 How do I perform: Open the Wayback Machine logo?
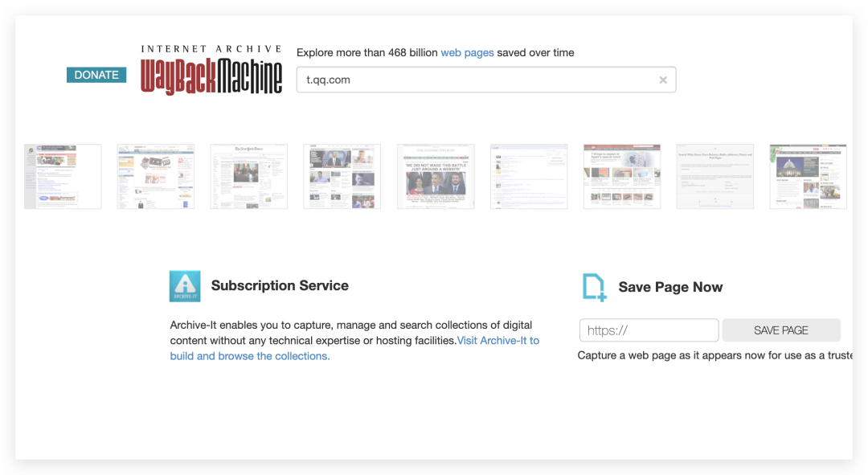(211, 70)
